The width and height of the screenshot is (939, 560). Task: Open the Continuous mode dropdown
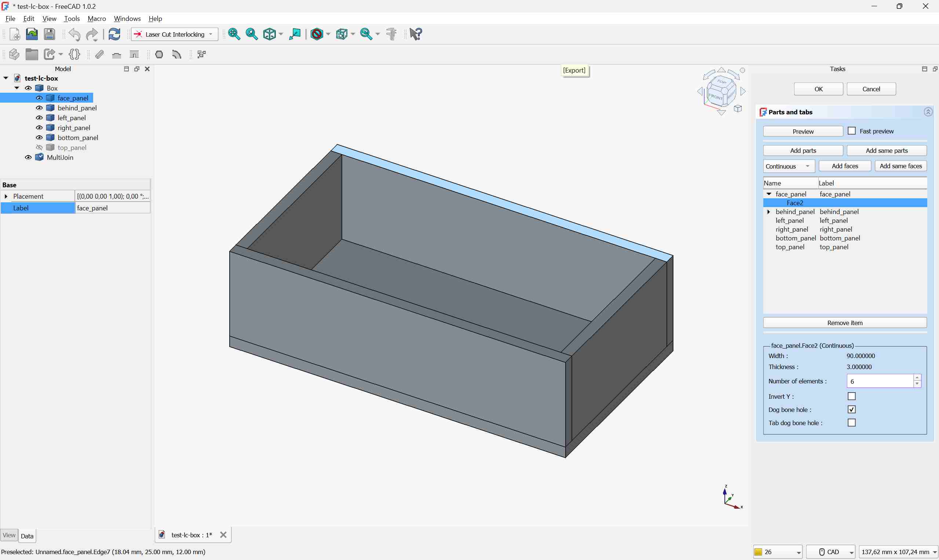(x=788, y=166)
